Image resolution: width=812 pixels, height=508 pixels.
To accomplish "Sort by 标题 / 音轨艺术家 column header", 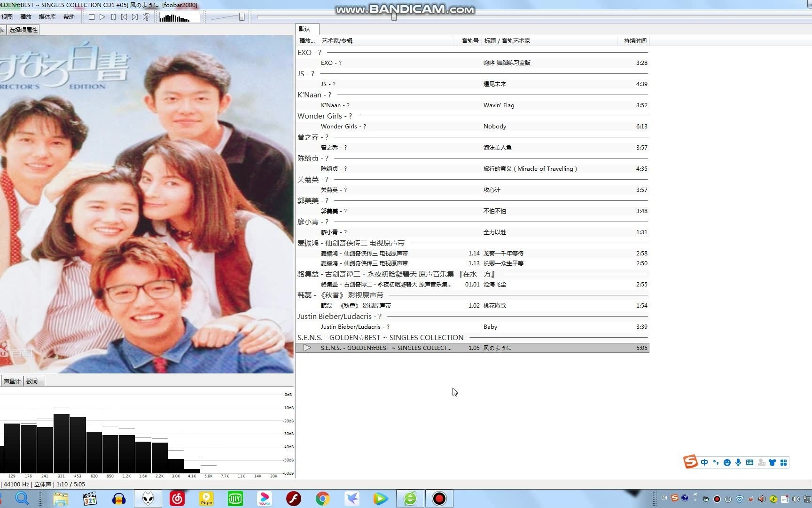I will (x=549, y=41).
